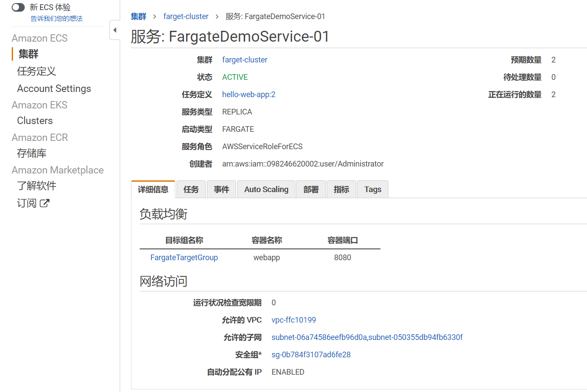Click the Amazon ECR sidebar heading
587x392 pixels.
click(x=40, y=137)
